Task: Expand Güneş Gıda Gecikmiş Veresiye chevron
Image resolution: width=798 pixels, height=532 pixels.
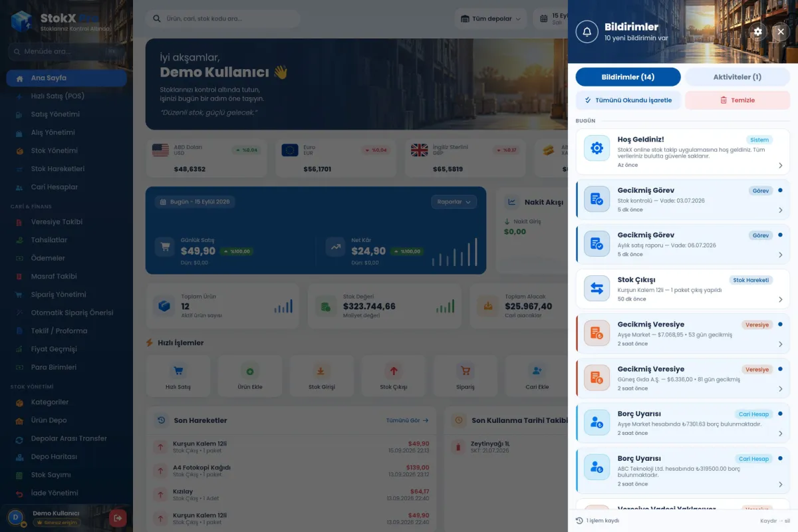Action: click(780, 388)
